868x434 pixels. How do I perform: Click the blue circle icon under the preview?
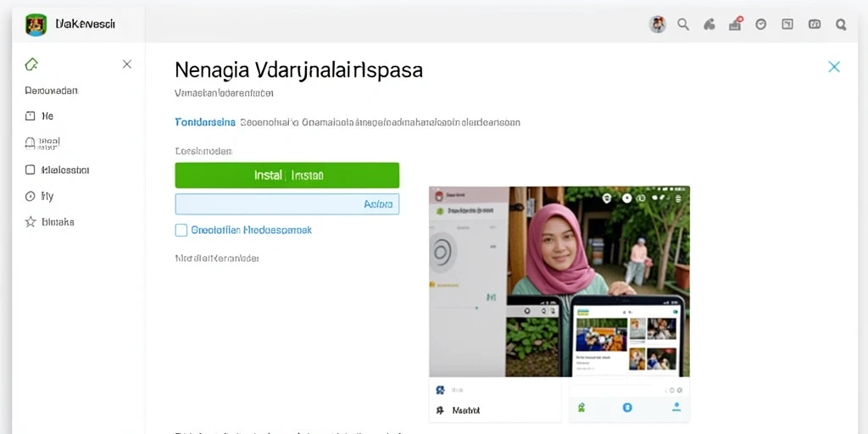(627, 408)
